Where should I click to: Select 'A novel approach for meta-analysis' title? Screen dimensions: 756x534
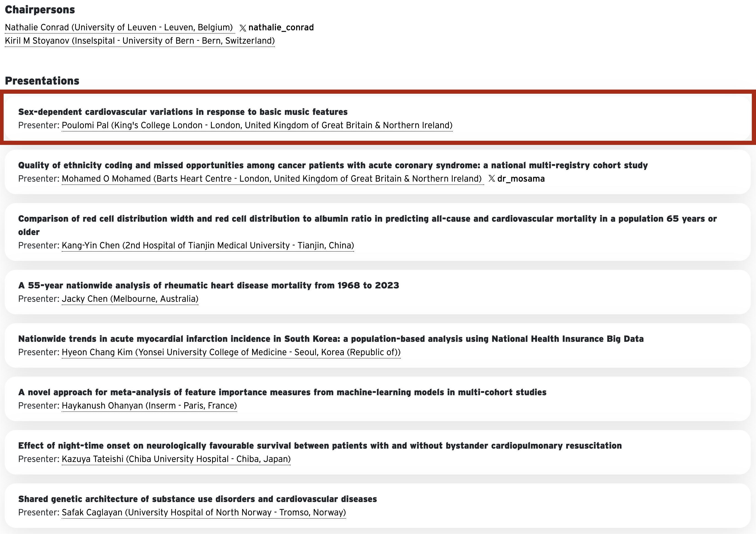(282, 392)
